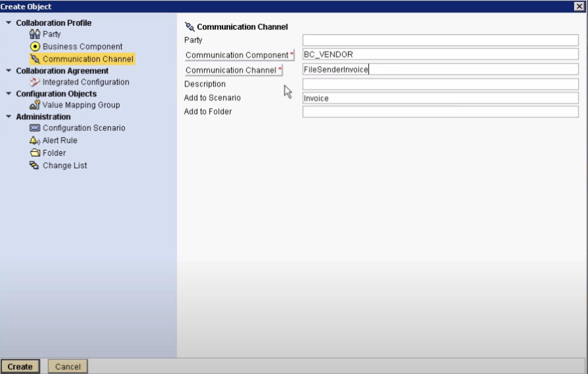Collapse the Collaboration Profile section
This screenshot has width=588, height=374.
(9, 22)
